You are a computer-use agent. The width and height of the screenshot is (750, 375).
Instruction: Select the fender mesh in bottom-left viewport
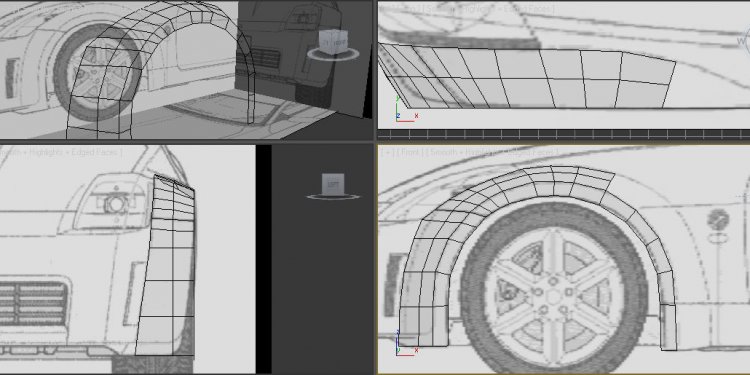point(165,265)
